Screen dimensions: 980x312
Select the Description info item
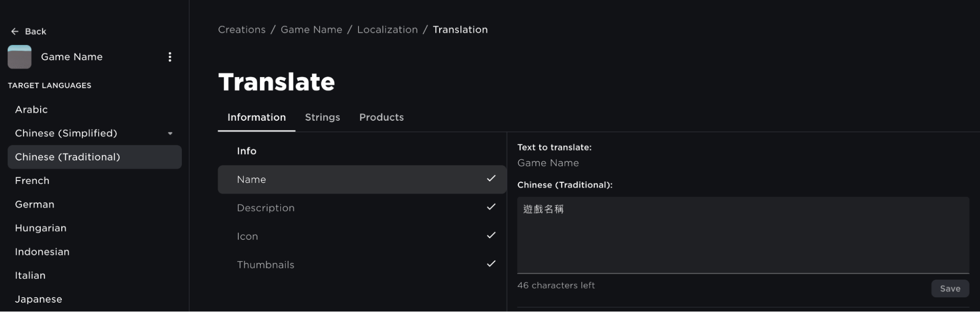266,208
